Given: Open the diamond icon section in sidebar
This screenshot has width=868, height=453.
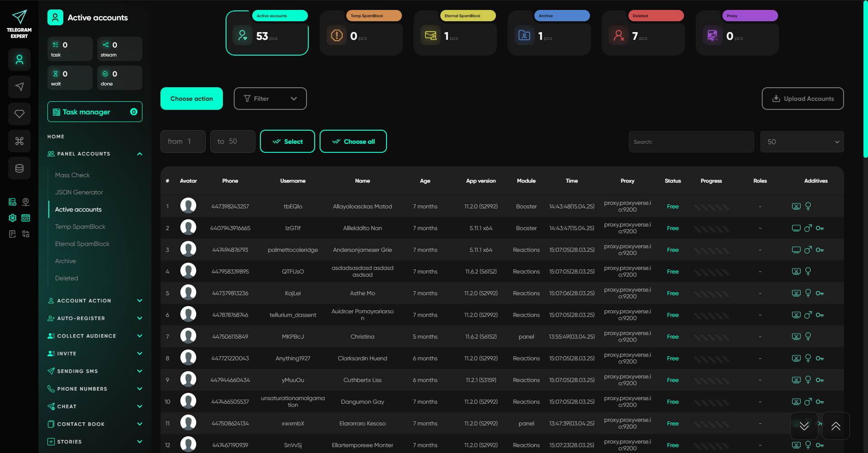Looking at the screenshot, I should [19, 114].
